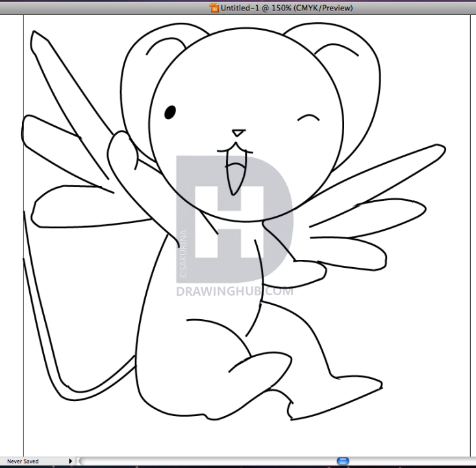Select the winking right eye curve
This screenshot has width=476, height=468.
point(309,119)
